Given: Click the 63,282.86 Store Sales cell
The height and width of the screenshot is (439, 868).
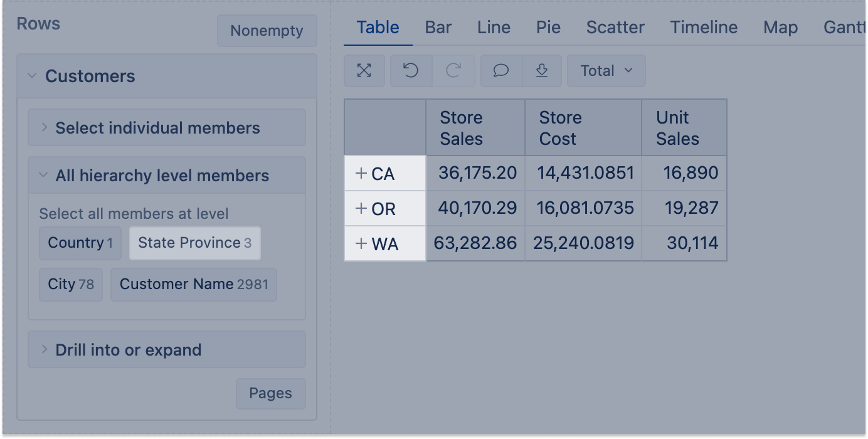Looking at the screenshot, I should click(475, 244).
